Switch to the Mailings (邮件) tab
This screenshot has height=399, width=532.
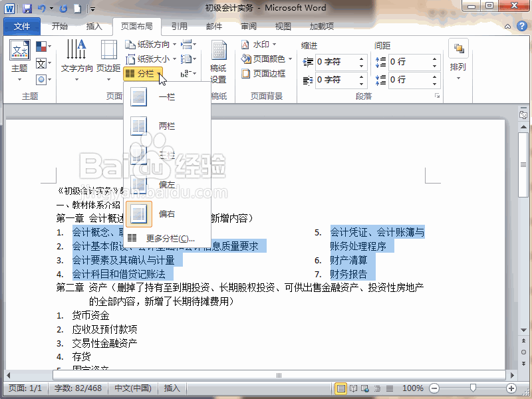214,26
